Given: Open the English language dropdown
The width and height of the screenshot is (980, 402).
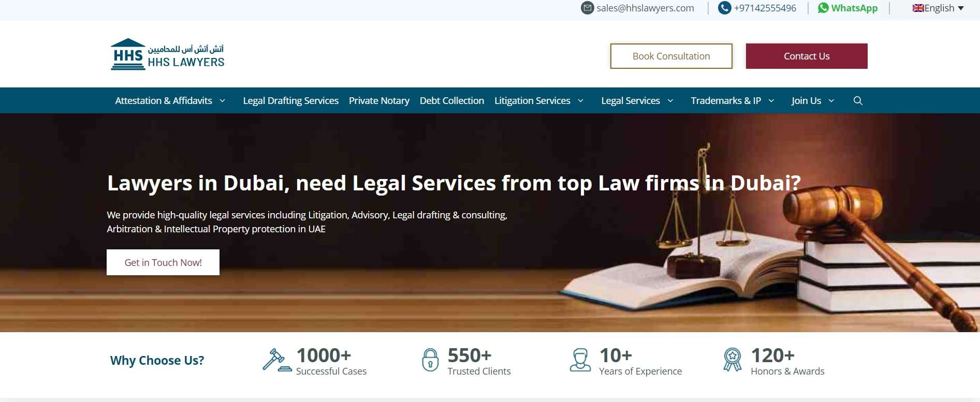Looking at the screenshot, I should click(938, 8).
